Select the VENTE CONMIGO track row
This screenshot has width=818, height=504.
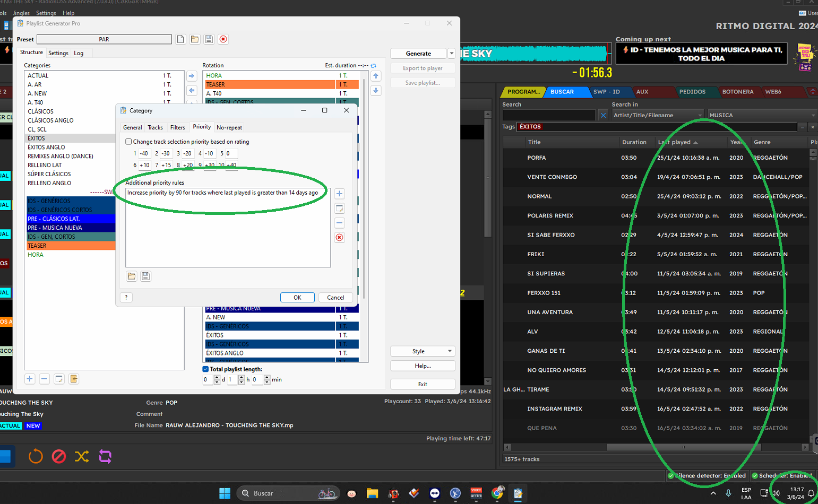(656, 177)
